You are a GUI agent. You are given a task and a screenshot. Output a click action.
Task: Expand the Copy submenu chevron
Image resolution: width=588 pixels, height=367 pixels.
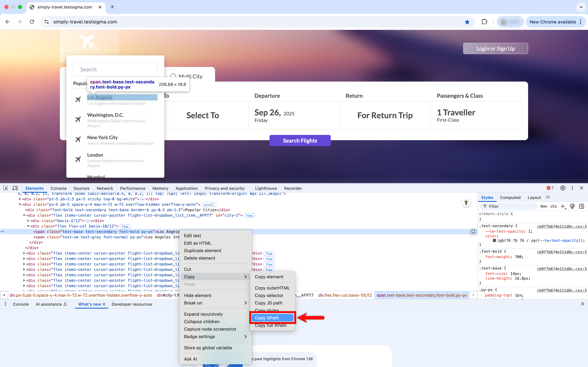click(245, 276)
